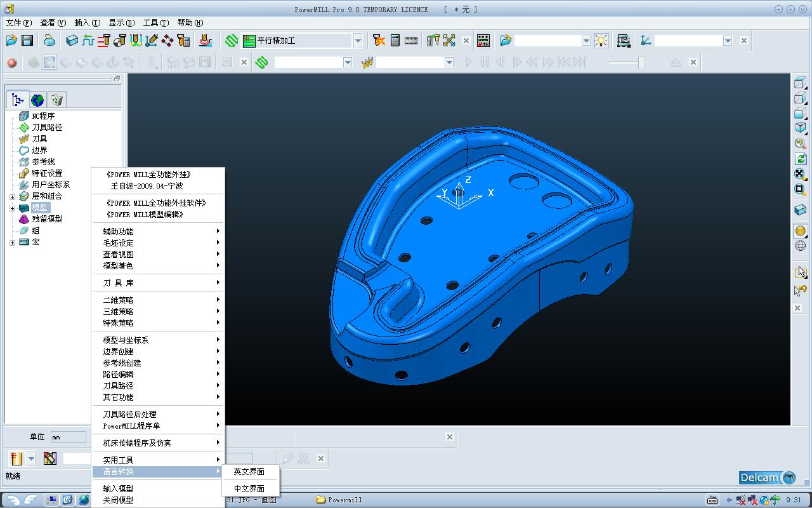Screen dimensions: 812x508
Task: Open 三维策略 submenu
Action: coord(159,312)
